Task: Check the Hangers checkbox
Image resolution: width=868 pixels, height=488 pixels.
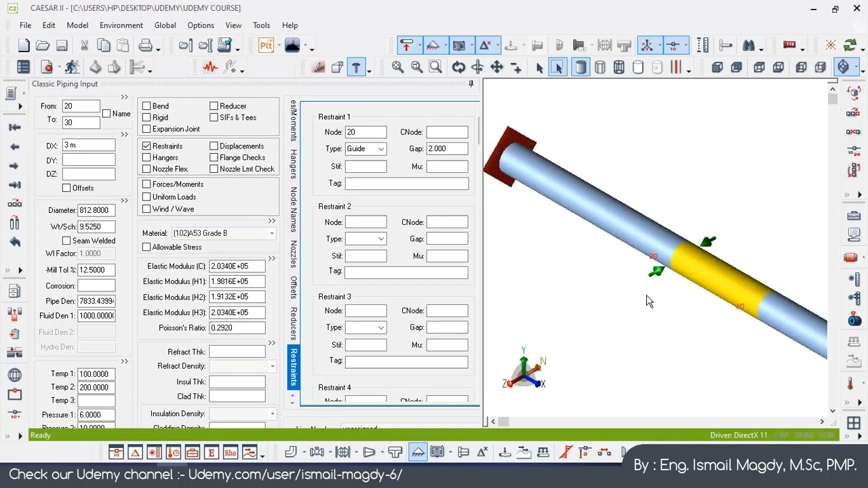Action: click(x=146, y=157)
